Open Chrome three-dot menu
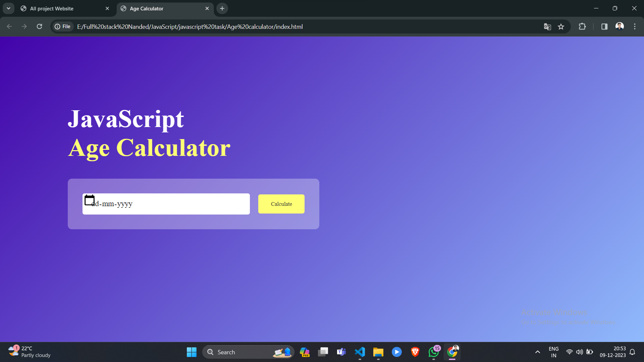Image resolution: width=644 pixels, height=362 pixels. [635, 26]
